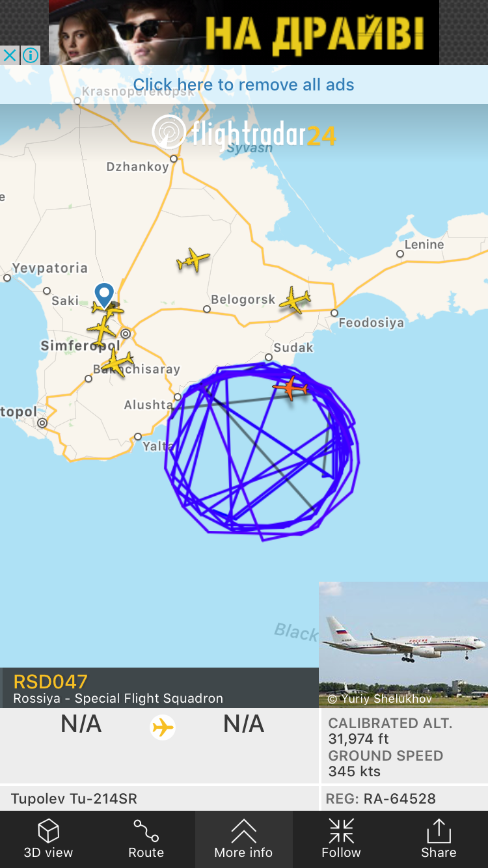Select yellow aircraft south of Dzhankoy
The height and width of the screenshot is (868, 488).
(x=193, y=260)
